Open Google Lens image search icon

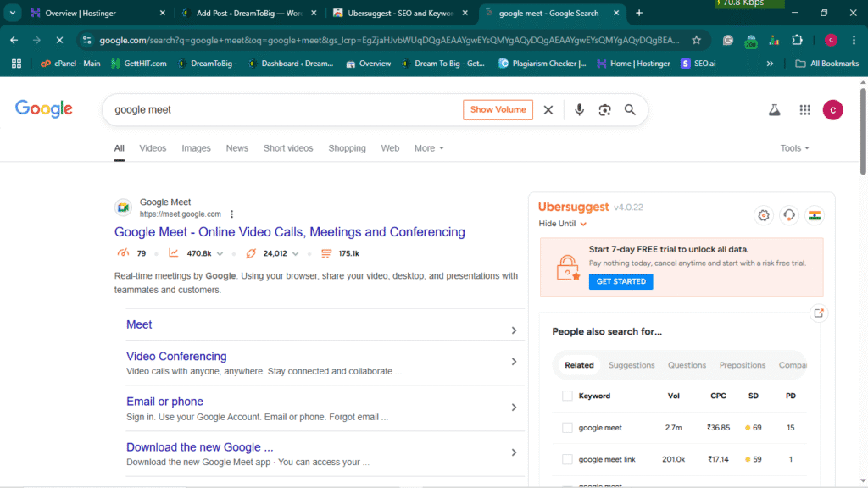(x=604, y=110)
